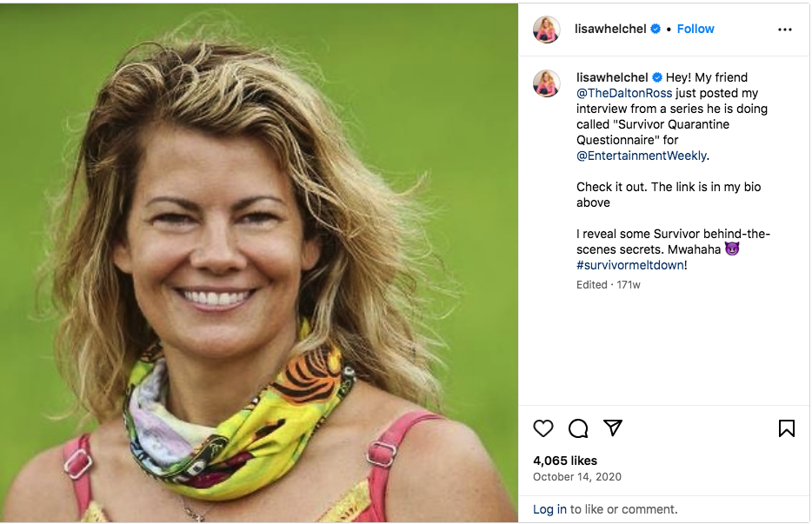812x524 pixels.
Task: Save the post with the bookmark icon
Action: (786, 428)
